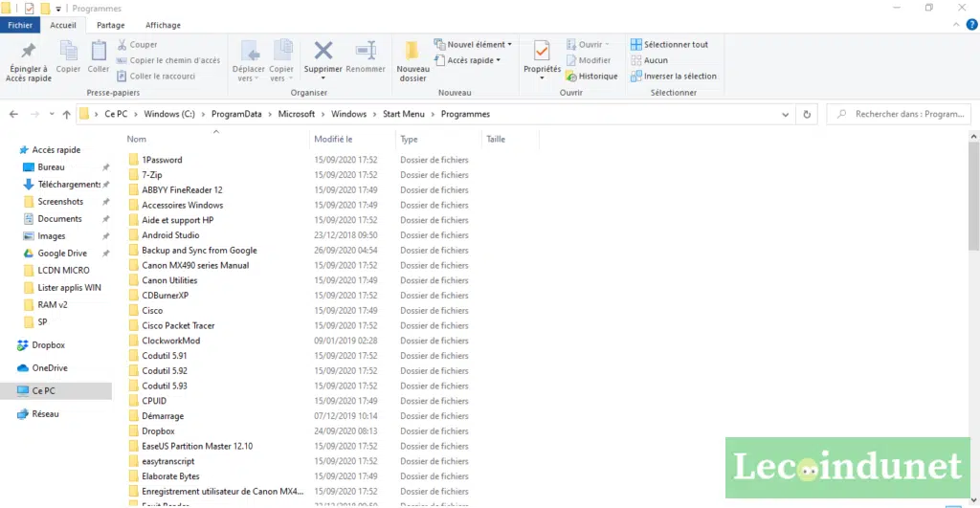Image resolution: width=980 pixels, height=508 pixels.
Task: Click the Coller clipboard icon
Action: click(x=99, y=50)
